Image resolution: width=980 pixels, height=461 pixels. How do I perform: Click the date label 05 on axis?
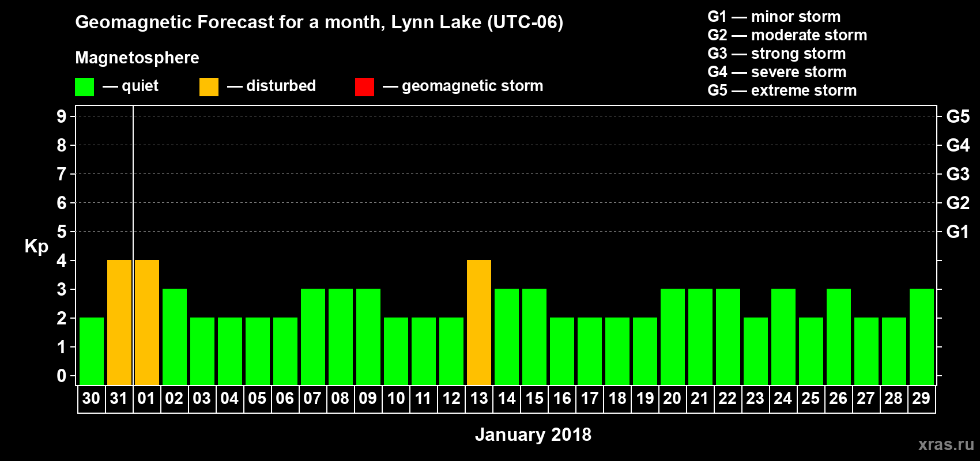pos(257,399)
